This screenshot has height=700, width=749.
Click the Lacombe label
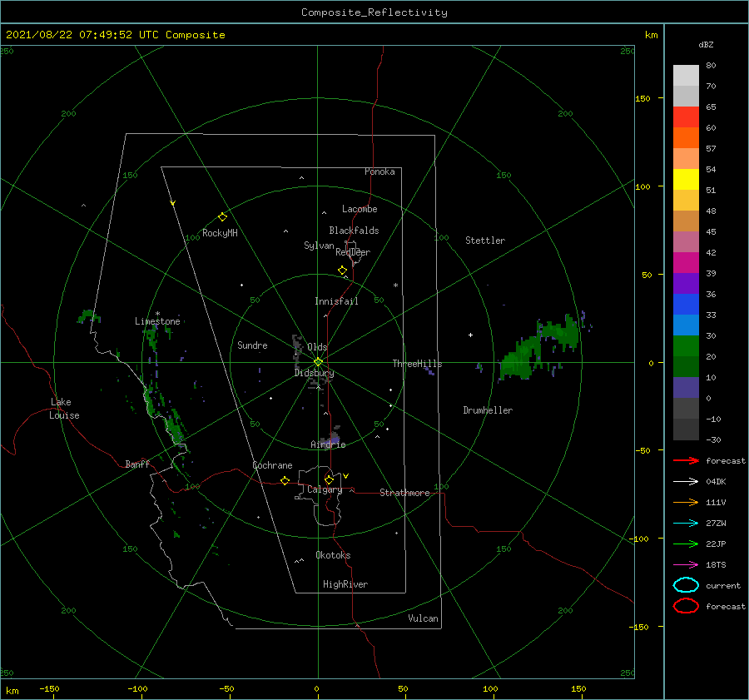coord(360,209)
